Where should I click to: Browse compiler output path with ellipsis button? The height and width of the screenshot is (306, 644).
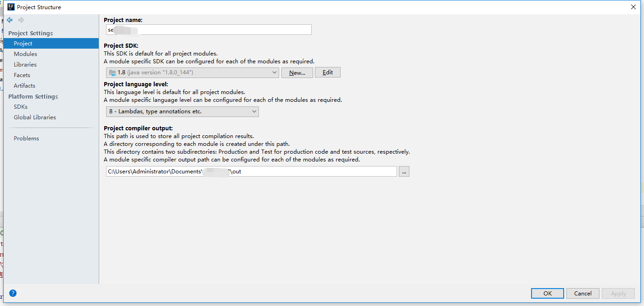click(x=404, y=172)
